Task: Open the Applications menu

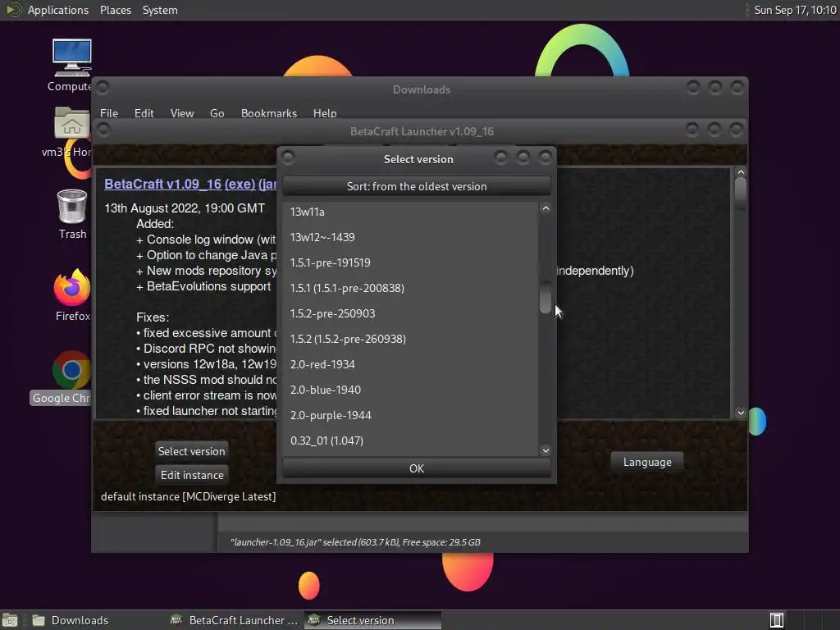Action: coord(58,10)
